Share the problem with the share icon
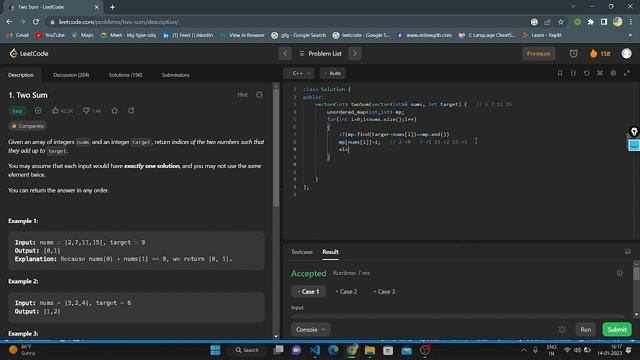The height and width of the screenshot is (360, 640). click(x=131, y=111)
